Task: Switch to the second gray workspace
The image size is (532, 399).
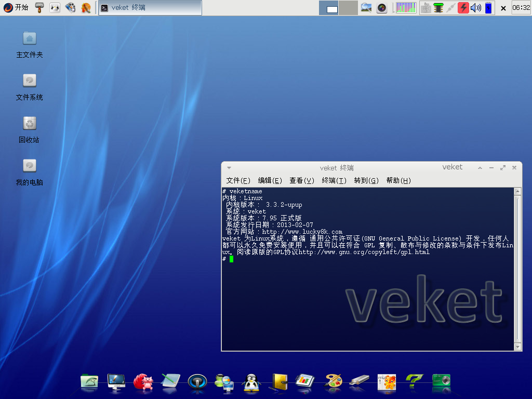Action: tap(348, 8)
